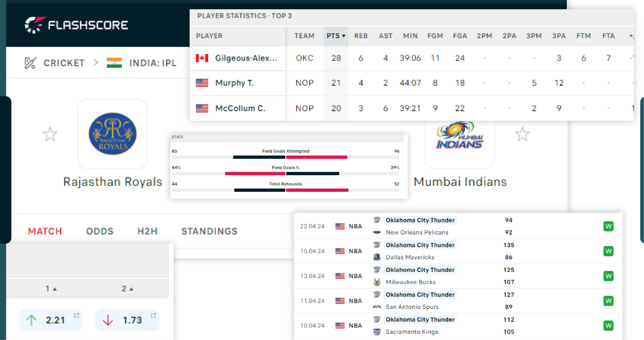The height and width of the screenshot is (340, 644).
Task: Click US flag in the 22.04.24 NBA row
Action: click(340, 226)
